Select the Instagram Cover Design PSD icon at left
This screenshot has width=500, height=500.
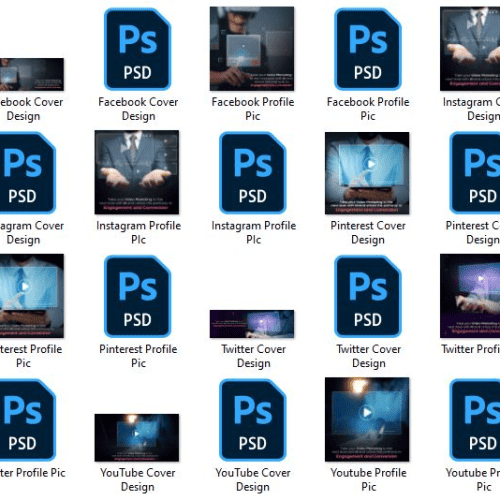point(28,173)
